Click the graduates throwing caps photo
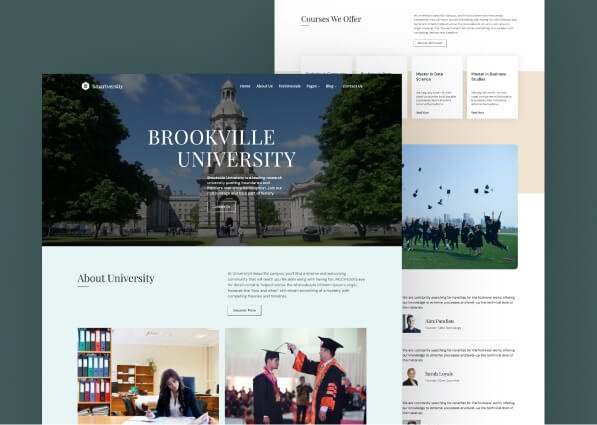The height and width of the screenshot is (425, 597). (460, 206)
